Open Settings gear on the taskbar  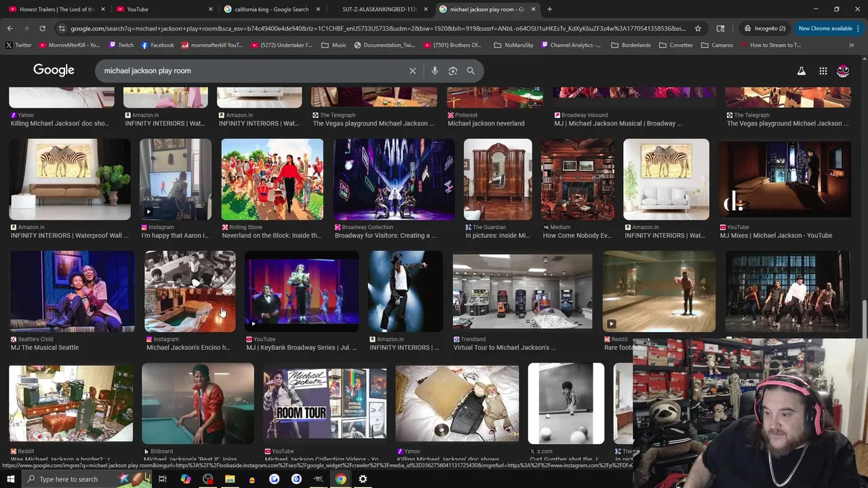pyautogui.click(x=363, y=479)
